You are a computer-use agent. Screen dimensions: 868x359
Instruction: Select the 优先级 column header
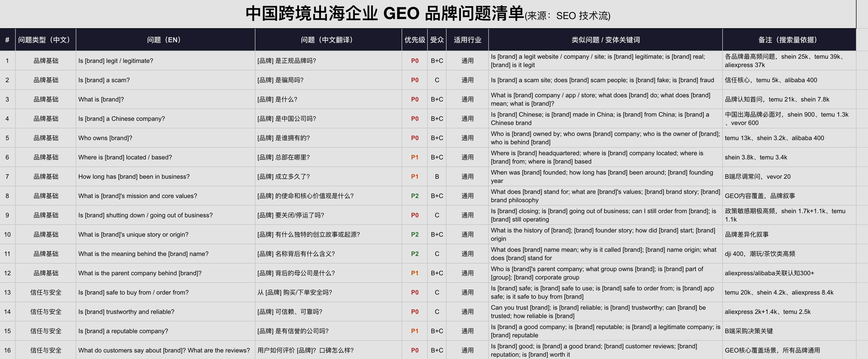[414, 40]
